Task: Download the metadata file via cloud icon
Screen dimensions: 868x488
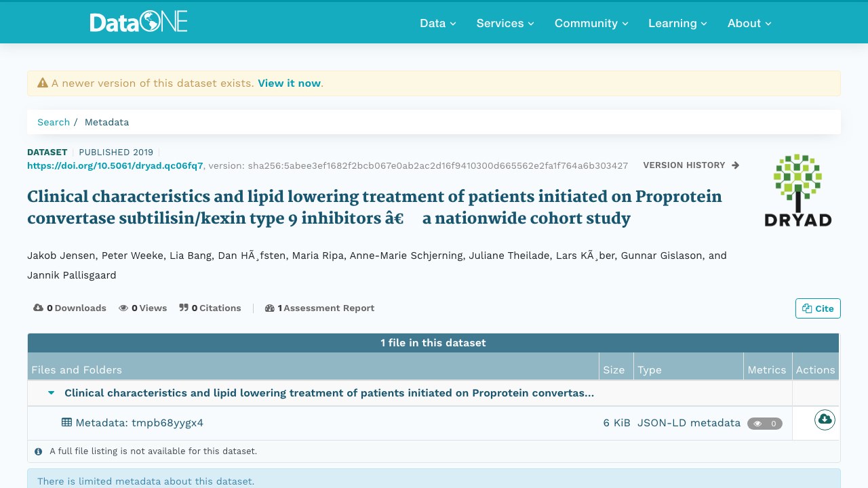Action: [x=825, y=420]
